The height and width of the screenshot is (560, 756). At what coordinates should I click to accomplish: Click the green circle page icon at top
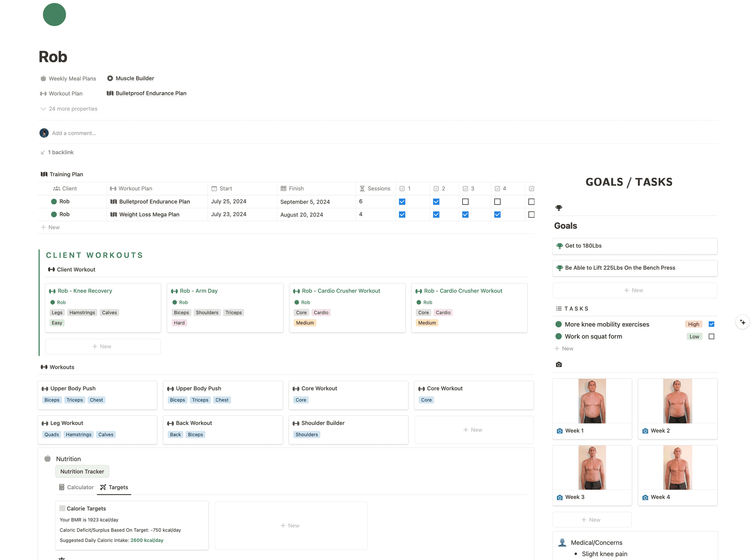pos(54,14)
